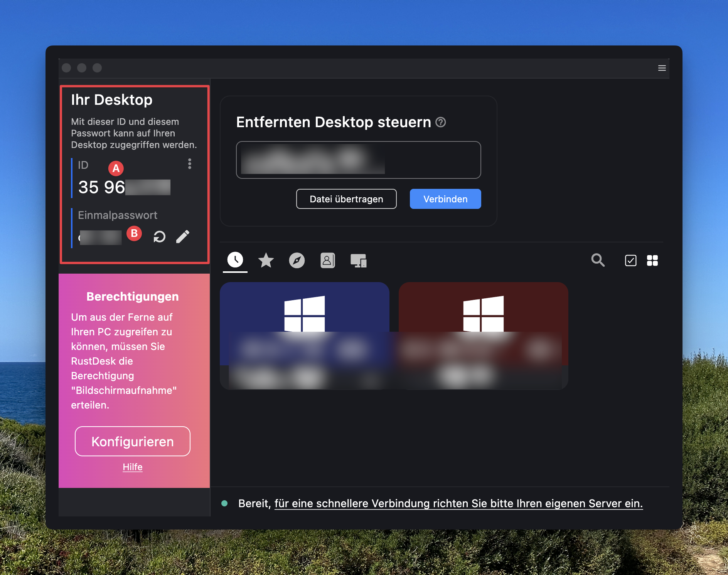Open Hilfe below Konfigurieren
The image size is (728, 575).
132,467
